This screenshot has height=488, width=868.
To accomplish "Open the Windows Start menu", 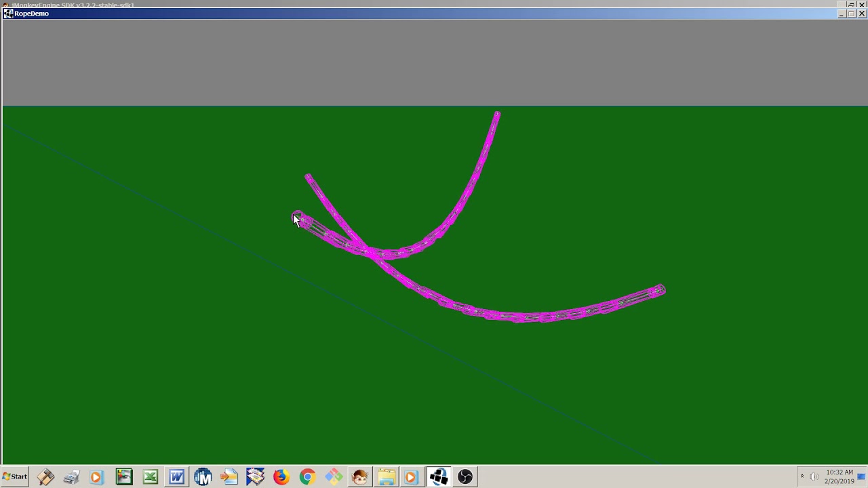I will pos(15,476).
